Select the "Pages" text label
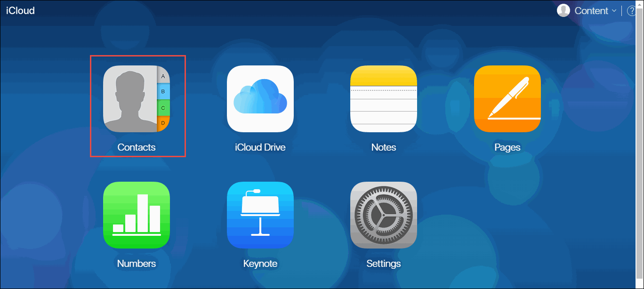The height and width of the screenshot is (289, 644). pyautogui.click(x=507, y=147)
